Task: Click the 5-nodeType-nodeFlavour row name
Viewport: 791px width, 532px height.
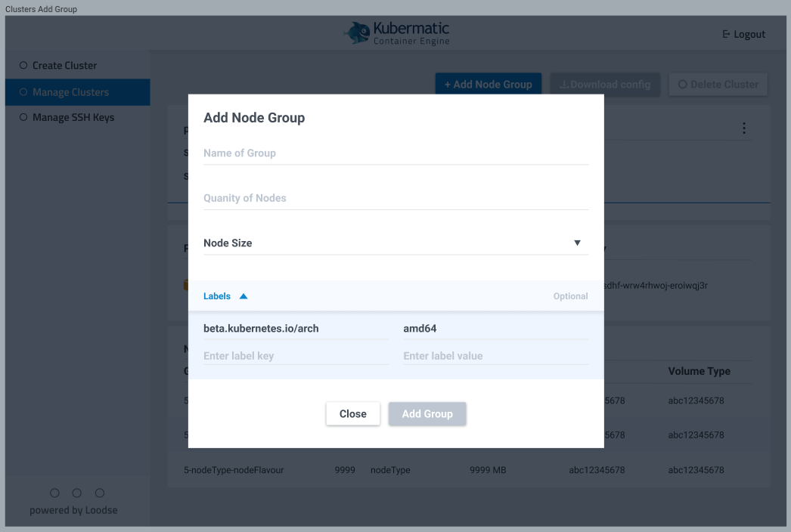Action: tap(234, 470)
